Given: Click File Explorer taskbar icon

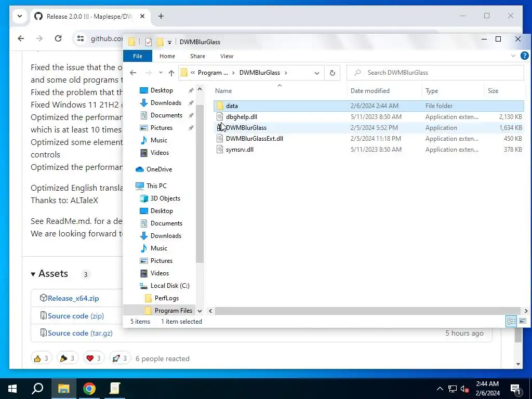Looking at the screenshot, I should pyautogui.click(x=63, y=389).
